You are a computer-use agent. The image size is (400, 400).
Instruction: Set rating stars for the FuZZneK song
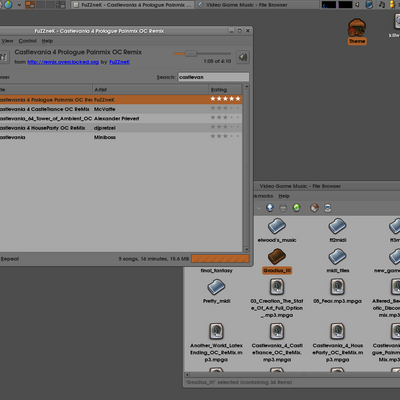(x=225, y=99)
